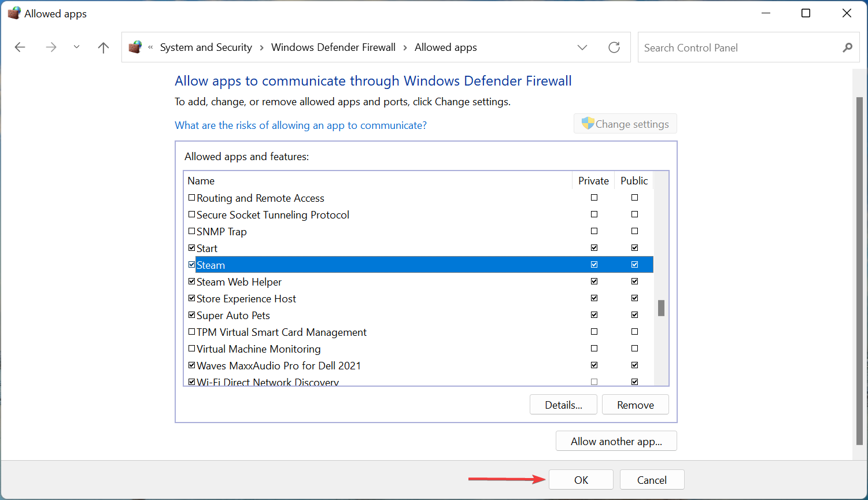Viewport: 868px width, 500px height.
Task: Click the Private column header
Action: 593,181
